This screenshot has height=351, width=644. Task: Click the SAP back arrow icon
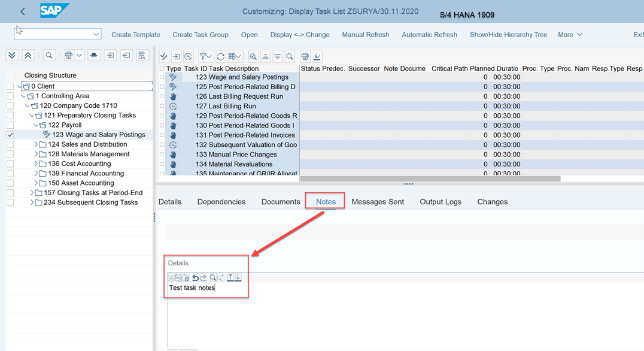[x=23, y=11]
